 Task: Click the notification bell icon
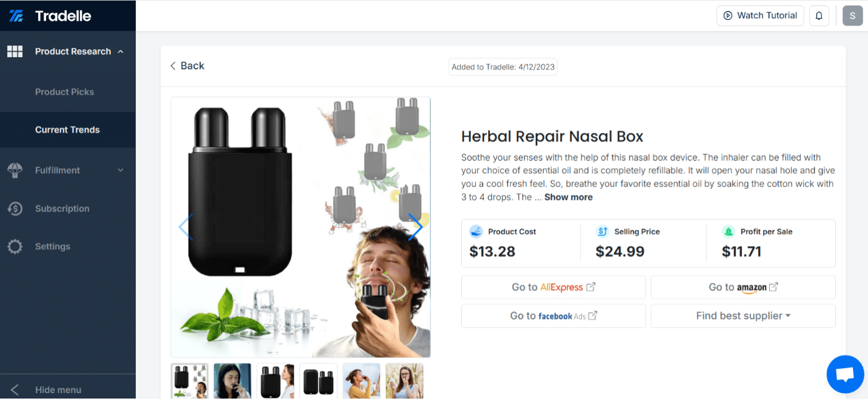pos(819,16)
